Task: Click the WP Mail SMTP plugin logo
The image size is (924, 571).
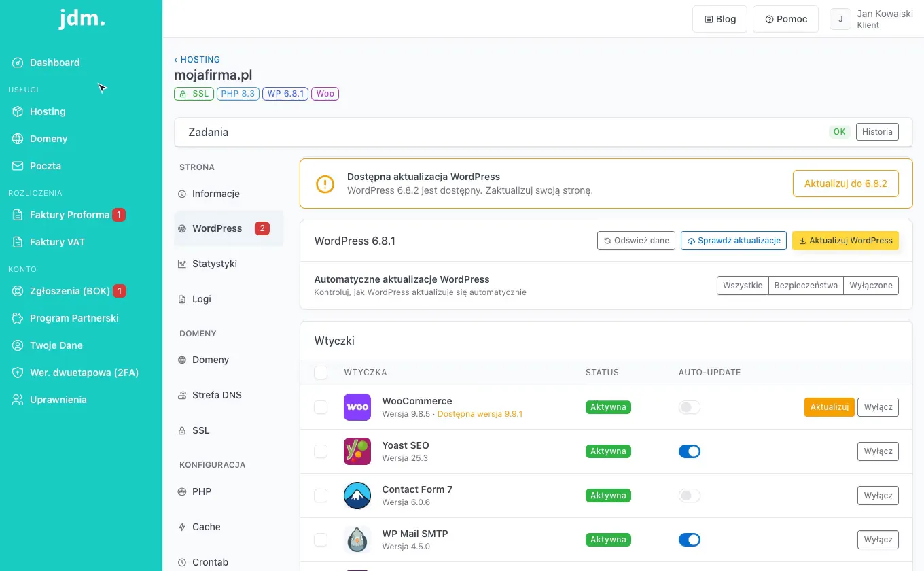Action: [357, 540]
